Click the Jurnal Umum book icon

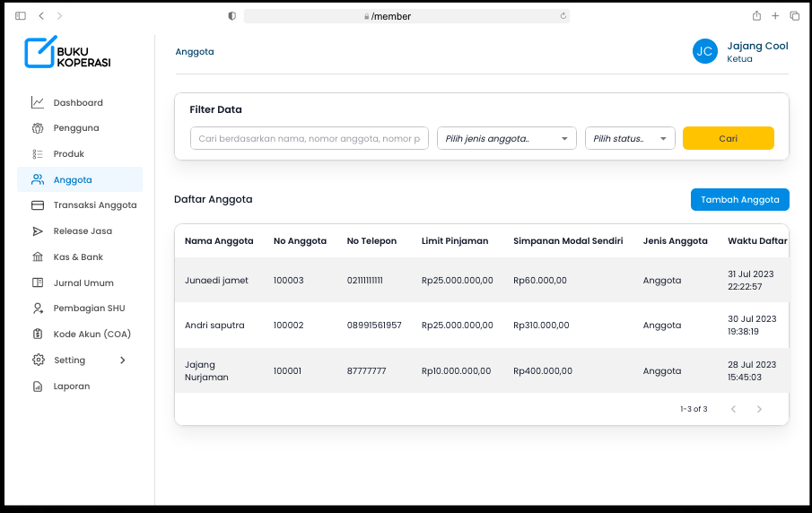(38, 283)
